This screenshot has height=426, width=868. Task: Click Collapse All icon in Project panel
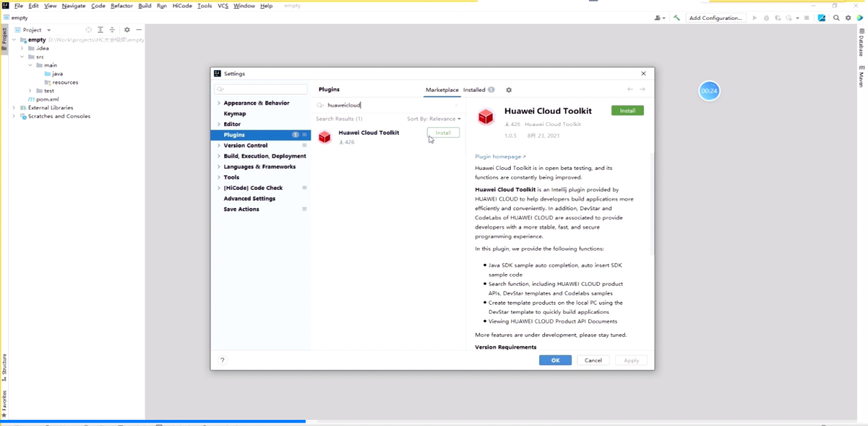[112, 30]
